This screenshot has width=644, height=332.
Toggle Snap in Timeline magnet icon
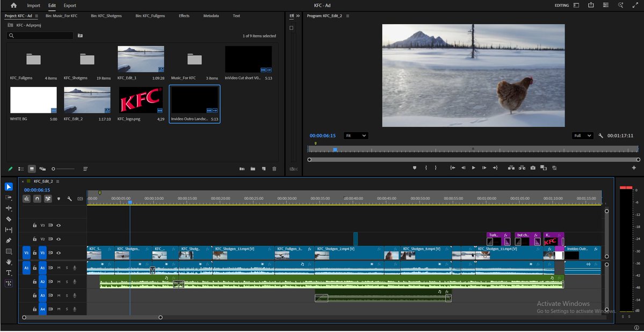tap(38, 198)
